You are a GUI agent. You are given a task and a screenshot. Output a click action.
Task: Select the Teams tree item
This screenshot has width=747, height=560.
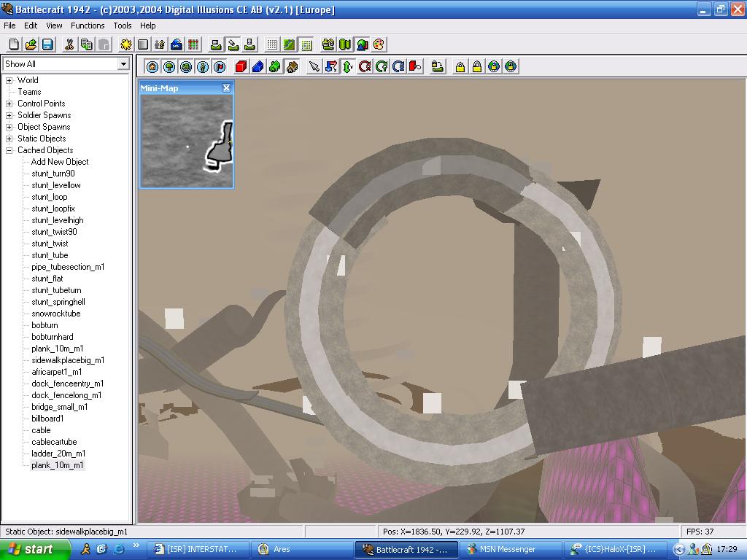click(29, 92)
